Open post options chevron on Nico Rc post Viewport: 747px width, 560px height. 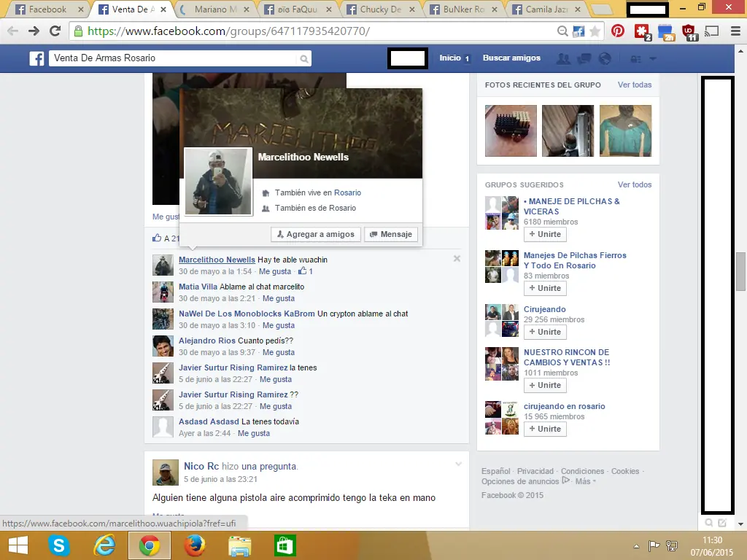[x=458, y=464]
